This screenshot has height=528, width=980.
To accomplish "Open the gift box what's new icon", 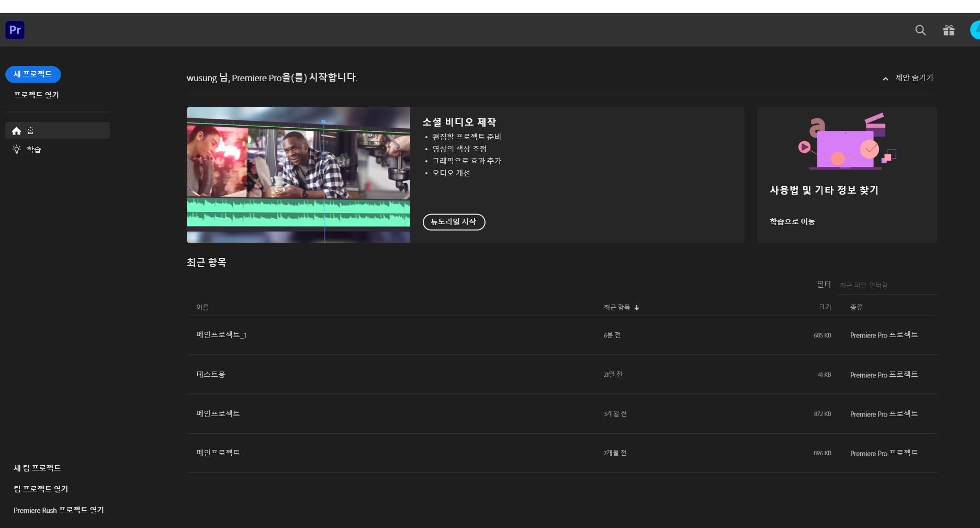I will click(949, 30).
